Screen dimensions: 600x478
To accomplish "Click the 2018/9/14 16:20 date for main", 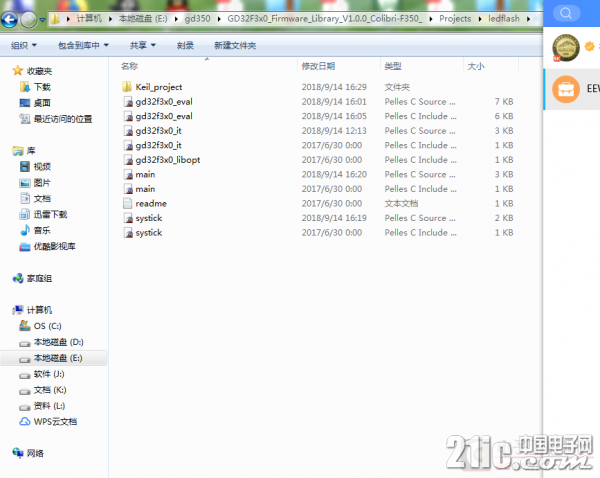I will 334,175.
